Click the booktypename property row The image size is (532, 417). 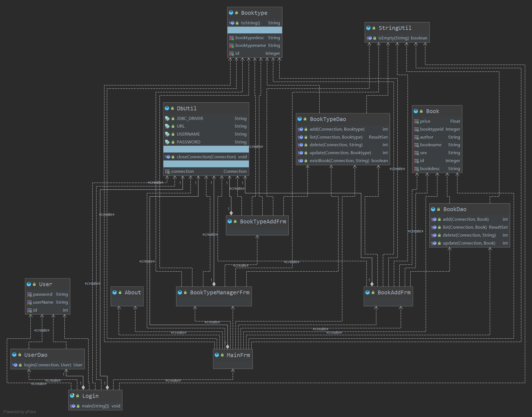[x=255, y=45]
